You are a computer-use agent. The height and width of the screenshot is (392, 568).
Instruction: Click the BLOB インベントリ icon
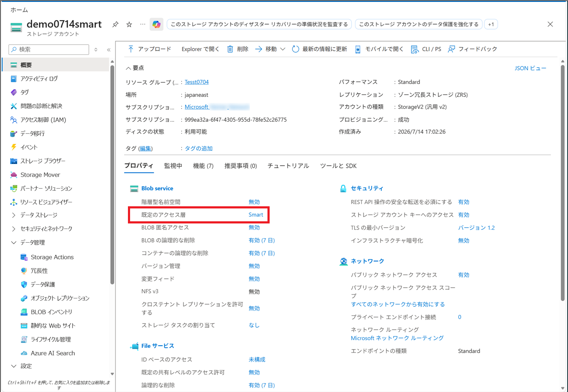coord(24,312)
